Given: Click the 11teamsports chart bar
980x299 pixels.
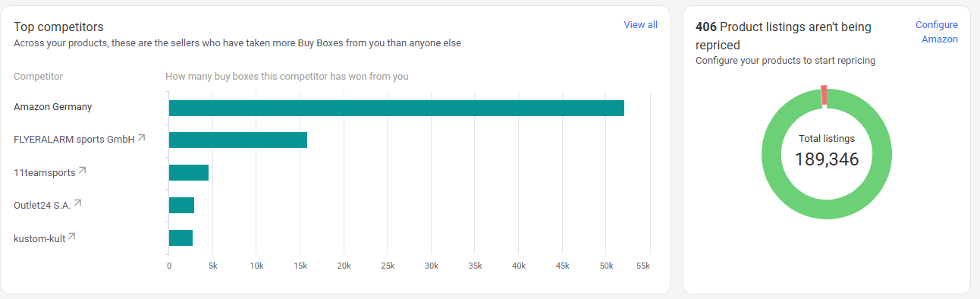Looking at the screenshot, I should coord(188,172).
